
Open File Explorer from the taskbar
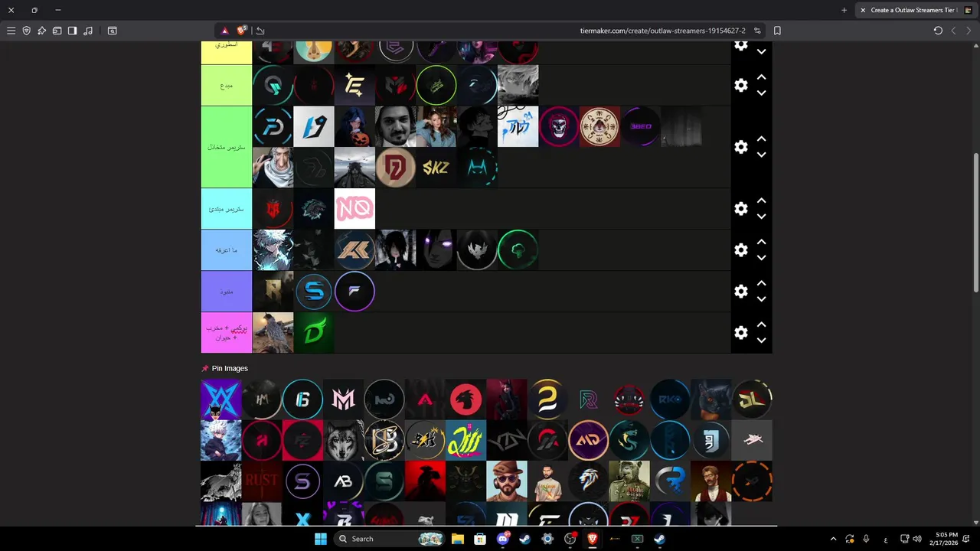tap(457, 539)
